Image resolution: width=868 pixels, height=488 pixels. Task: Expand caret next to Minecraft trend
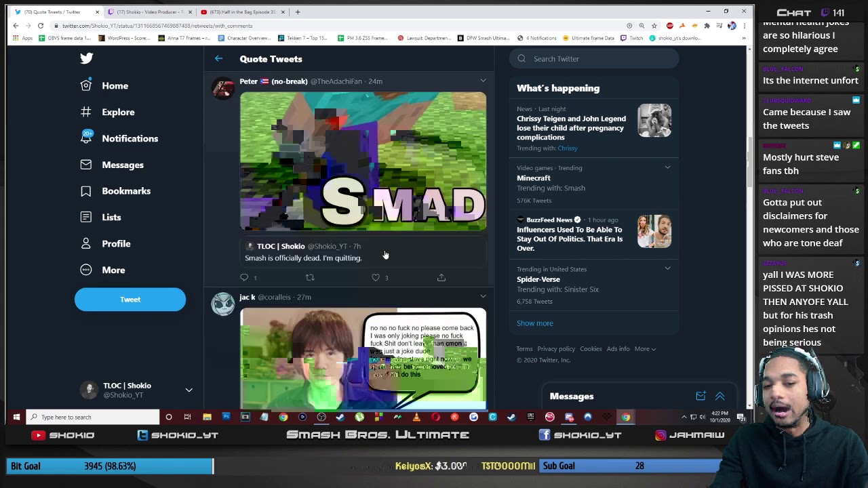click(667, 167)
